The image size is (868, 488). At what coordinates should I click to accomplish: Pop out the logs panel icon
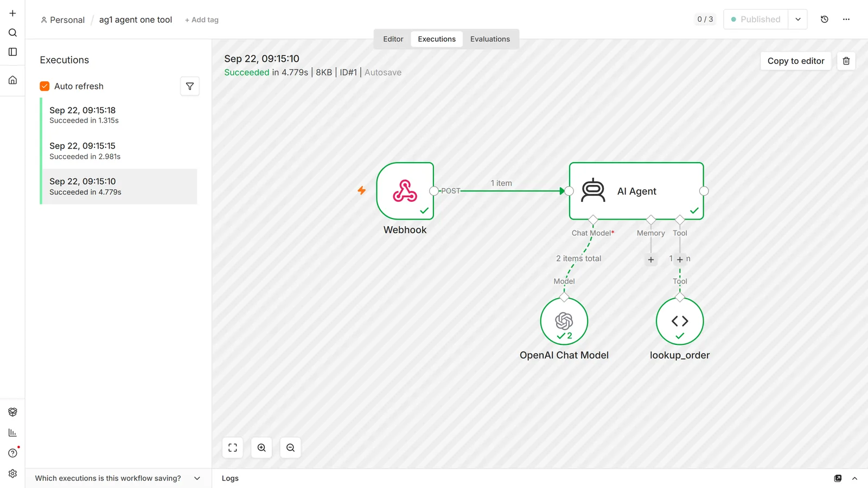point(838,478)
